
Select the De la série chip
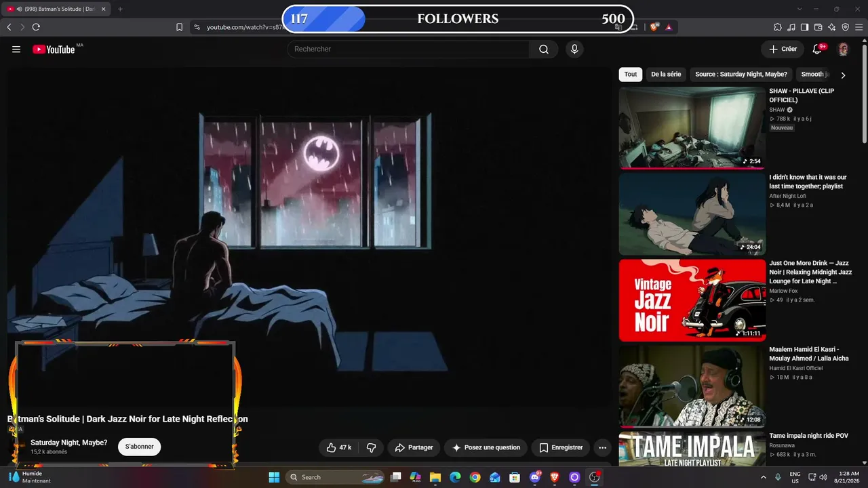pyautogui.click(x=666, y=75)
